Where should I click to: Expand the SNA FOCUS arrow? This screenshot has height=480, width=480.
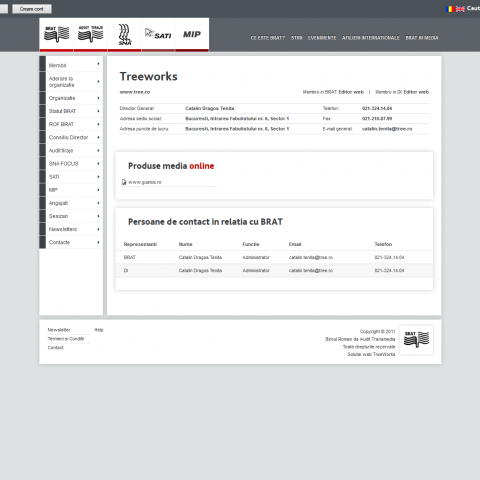98,164
